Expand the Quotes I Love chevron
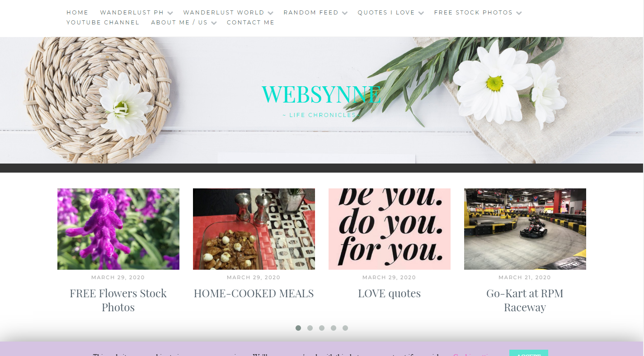Screen dimensions: 644x356 tap(421, 13)
